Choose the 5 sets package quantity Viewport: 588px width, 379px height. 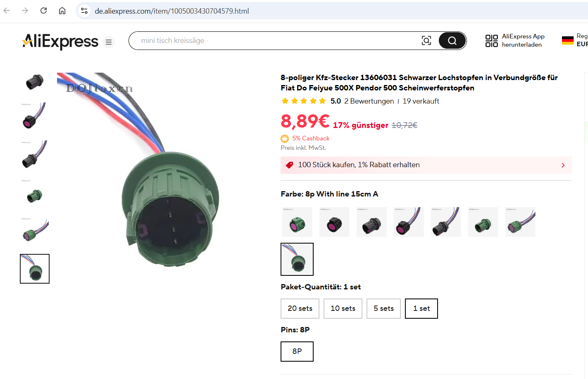pyautogui.click(x=383, y=308)
